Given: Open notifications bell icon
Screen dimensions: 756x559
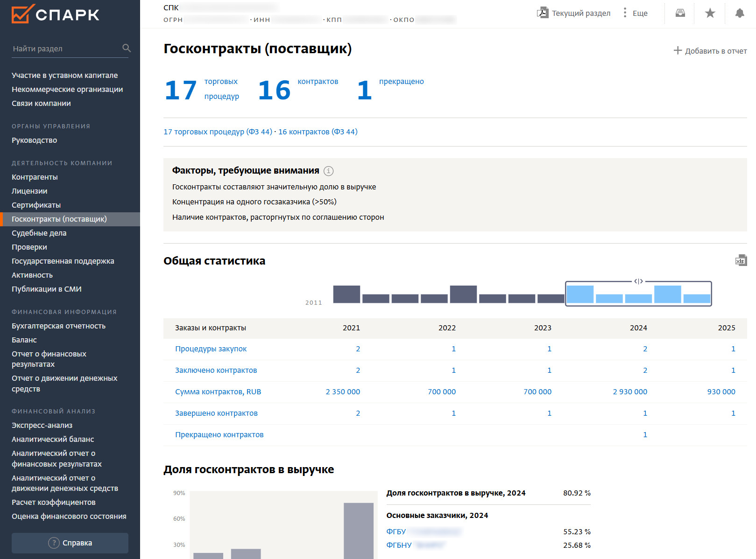Looking at the screenshot, I should (x=739, y=13).
